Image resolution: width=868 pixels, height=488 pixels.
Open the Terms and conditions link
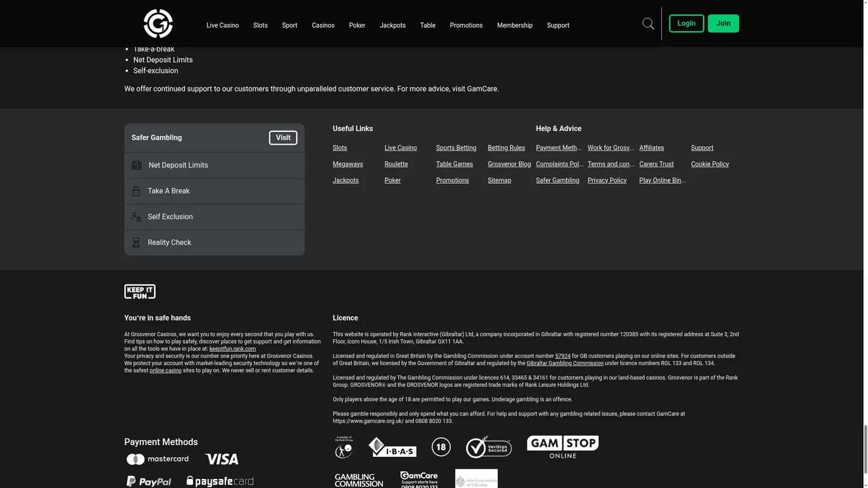611,164
